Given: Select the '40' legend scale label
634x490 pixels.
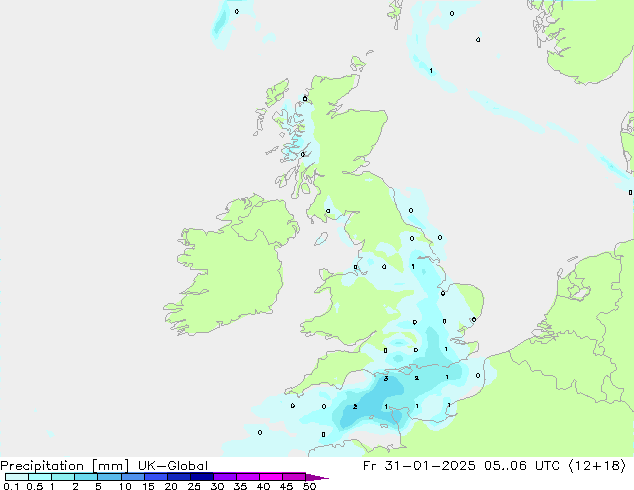Looking at the screenshot, I should 263,486.
